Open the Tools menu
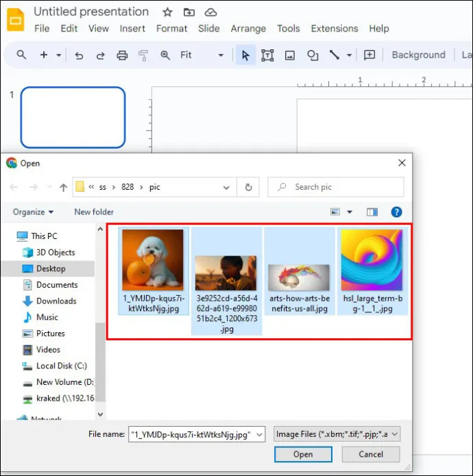The width and height of the screenshot is (473, 476). (x=289, y=29)
